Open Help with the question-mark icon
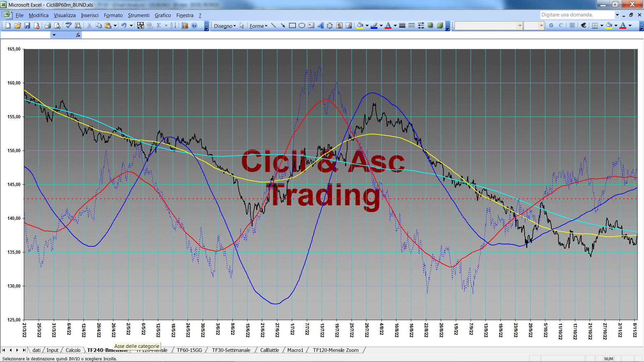Screen dimensions: 644x362 pos(194,25)
